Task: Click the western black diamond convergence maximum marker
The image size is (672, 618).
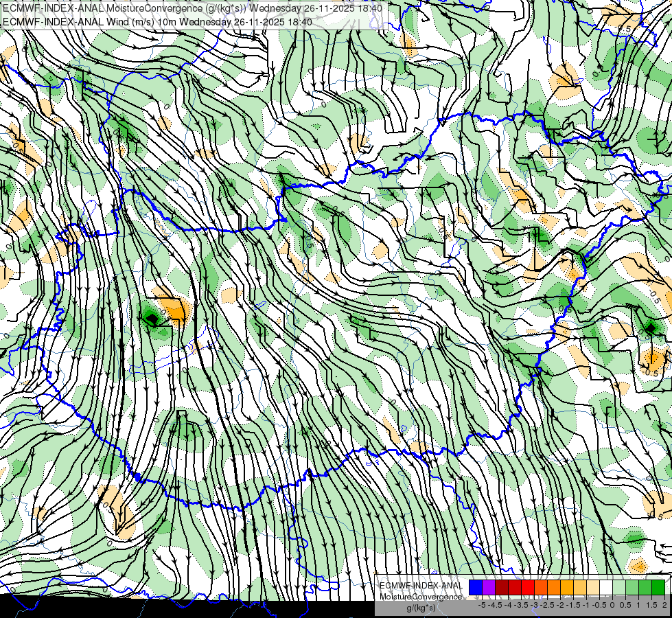Action: 152,319
